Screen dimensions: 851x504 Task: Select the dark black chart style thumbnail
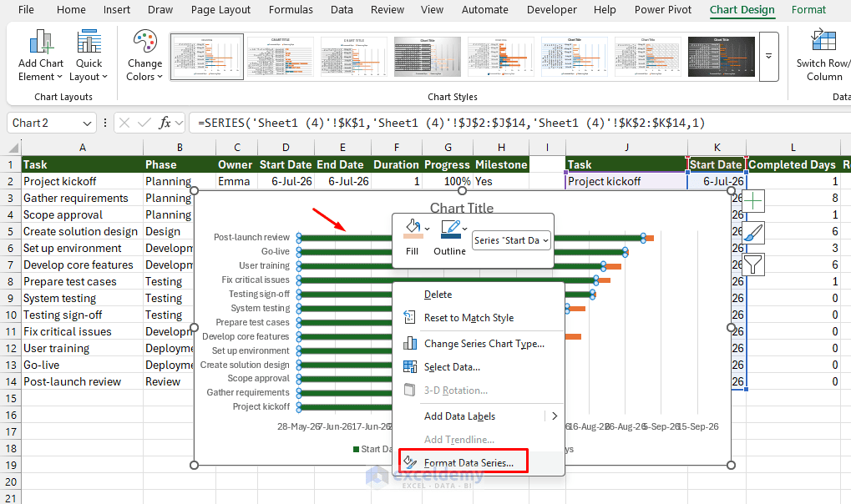tap(722, 57)
